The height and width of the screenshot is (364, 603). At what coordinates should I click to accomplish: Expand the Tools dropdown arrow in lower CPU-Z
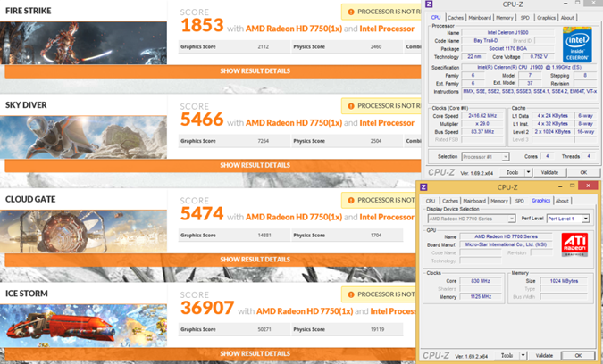point(523,356)
